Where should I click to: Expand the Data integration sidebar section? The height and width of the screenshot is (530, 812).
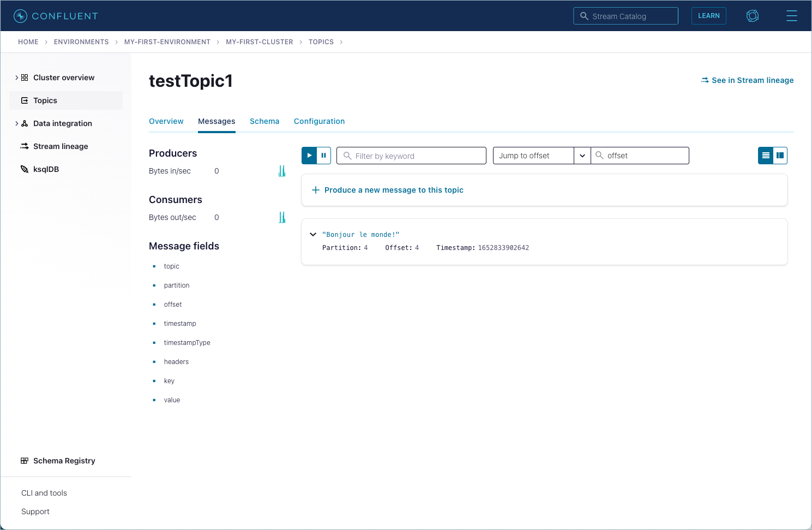click(x=16, y=123)
